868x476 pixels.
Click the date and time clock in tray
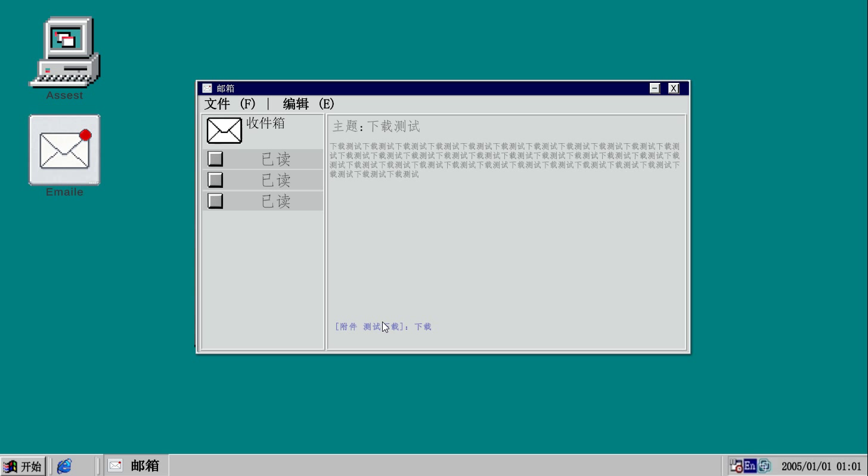click(x=821, y=466)
